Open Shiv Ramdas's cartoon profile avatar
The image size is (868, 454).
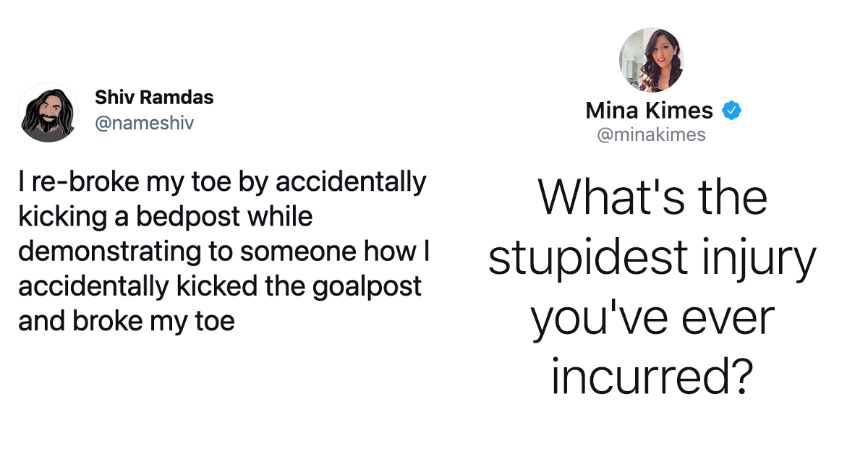[x=48, y=112]
